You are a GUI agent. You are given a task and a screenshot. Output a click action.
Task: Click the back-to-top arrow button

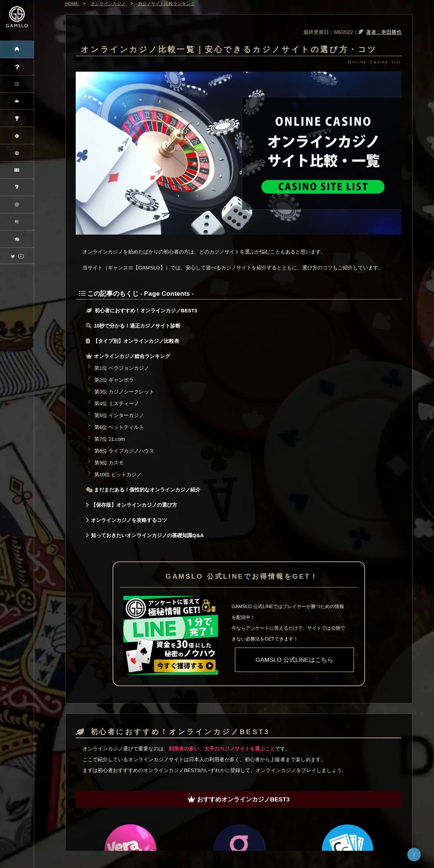tap(414, 854)
